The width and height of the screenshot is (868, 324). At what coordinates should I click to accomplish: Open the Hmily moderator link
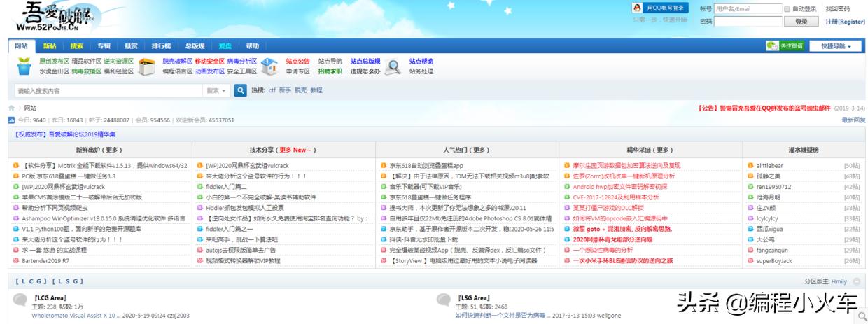click(839, 281)
